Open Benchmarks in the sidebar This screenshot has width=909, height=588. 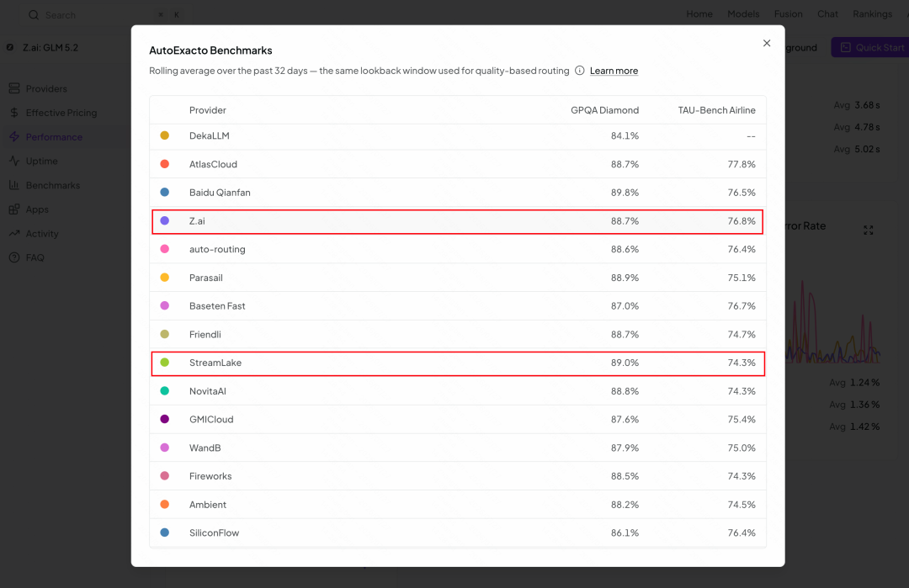(x=53, y=185)
